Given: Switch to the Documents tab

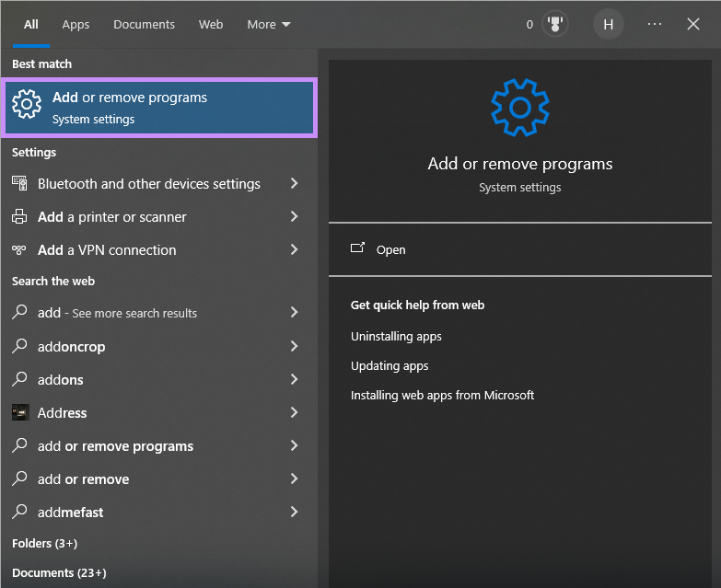Looking at the screenshot, I should (144, 24).
